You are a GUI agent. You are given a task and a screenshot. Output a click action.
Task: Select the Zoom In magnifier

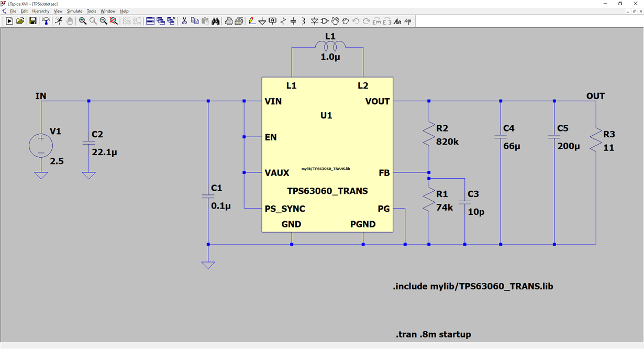click(82, 21)
